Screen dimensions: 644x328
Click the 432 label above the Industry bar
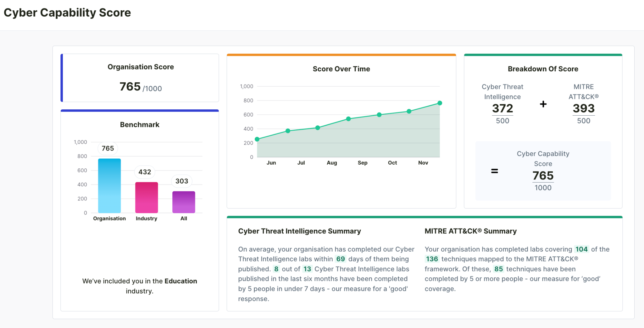pyautogui.click(x=145, y=172)
